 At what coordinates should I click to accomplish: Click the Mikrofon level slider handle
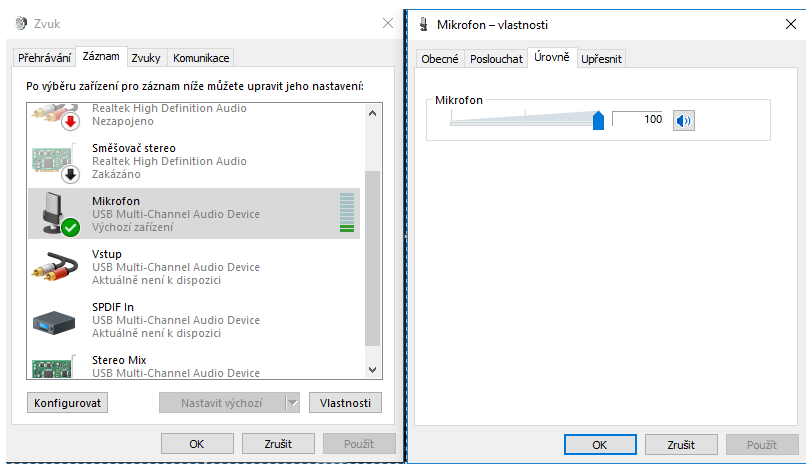pyautogui.click(x=598, y=121)
